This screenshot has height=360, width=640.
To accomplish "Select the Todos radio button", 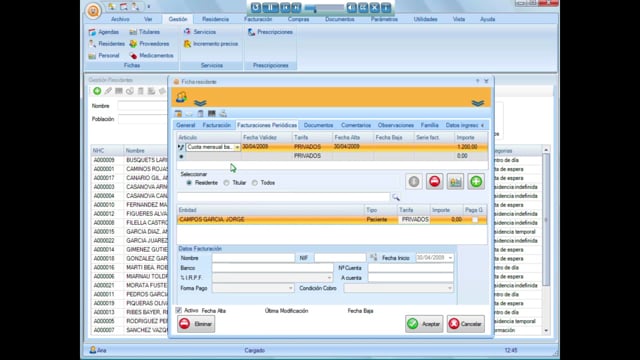I will tap(255, 183).
